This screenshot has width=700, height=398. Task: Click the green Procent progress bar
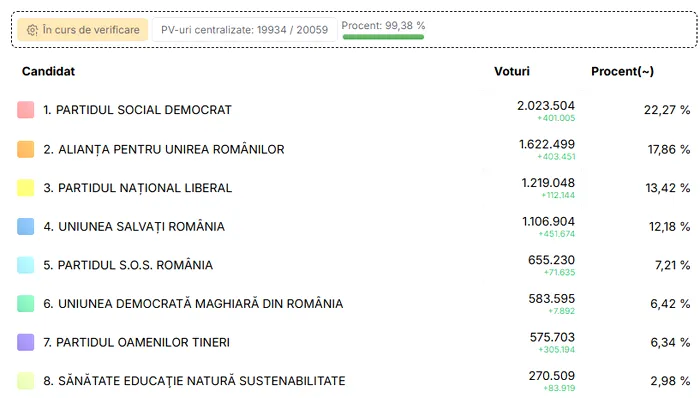[383, 37]
